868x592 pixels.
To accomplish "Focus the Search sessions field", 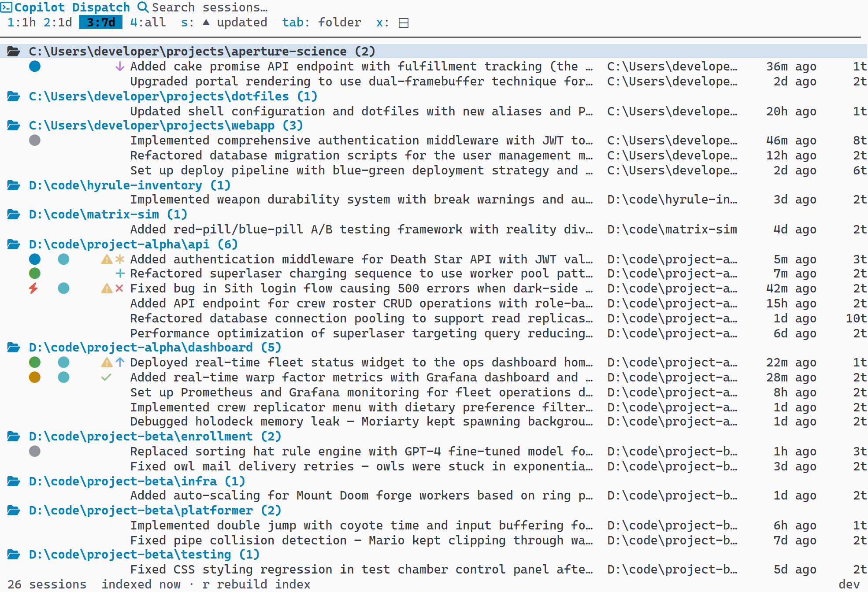I will [x=210, y=7].
